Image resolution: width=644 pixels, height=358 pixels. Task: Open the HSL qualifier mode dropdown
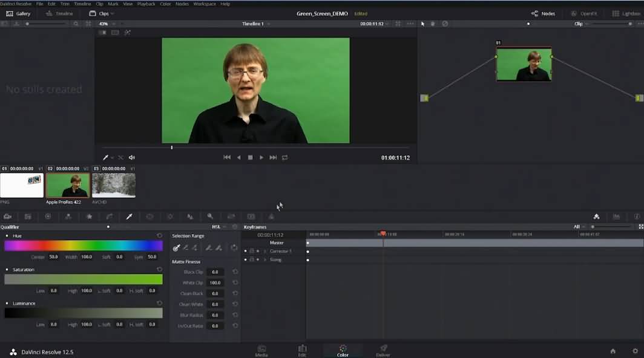click(x=219, y=227)
